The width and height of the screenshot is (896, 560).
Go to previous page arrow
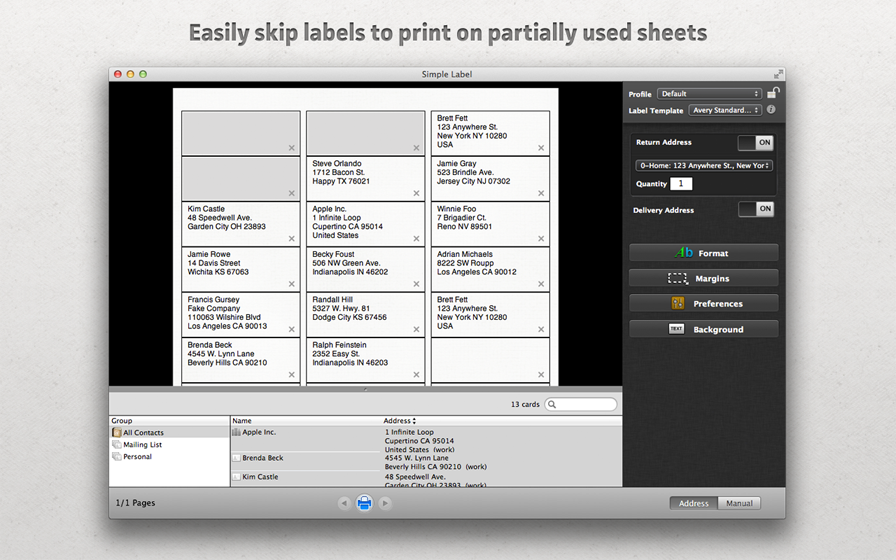[x=343, y=503]
